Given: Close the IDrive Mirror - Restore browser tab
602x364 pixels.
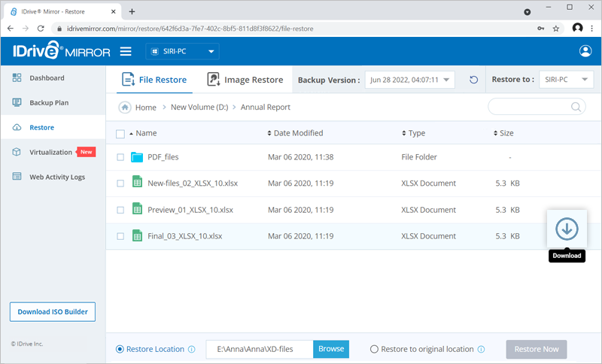Looking at the screenshot, I should (x=114, y=11).
